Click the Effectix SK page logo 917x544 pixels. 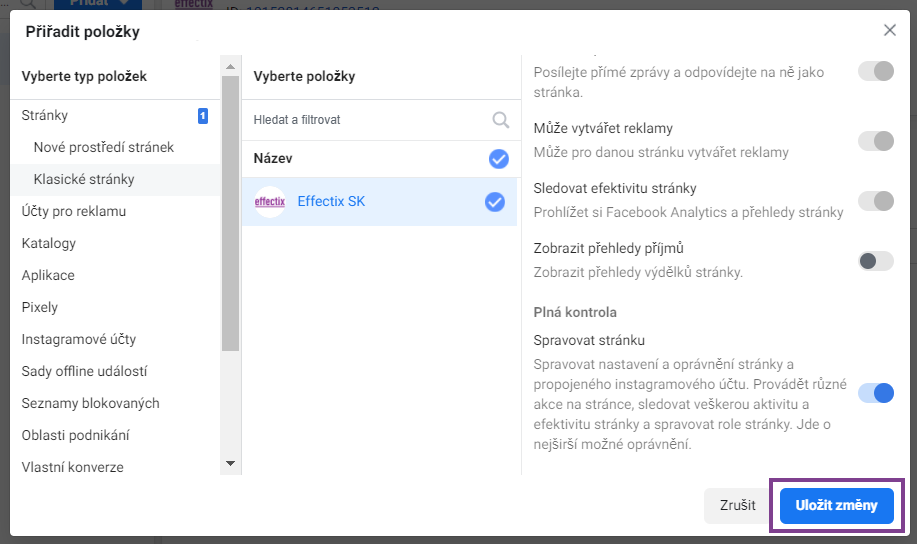click(270, 202)
